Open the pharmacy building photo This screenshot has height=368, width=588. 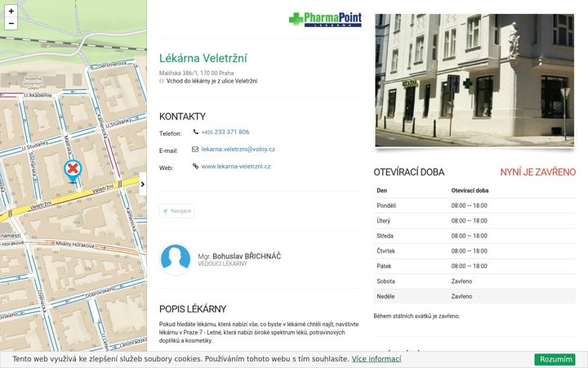(x=474, y=80)
